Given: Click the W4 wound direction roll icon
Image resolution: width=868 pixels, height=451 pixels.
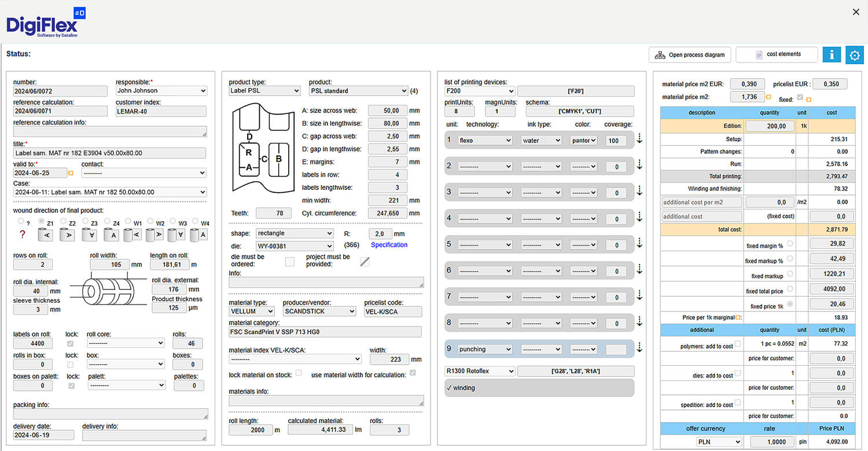Looking at the screenshot, I should [x=198, y=235].
